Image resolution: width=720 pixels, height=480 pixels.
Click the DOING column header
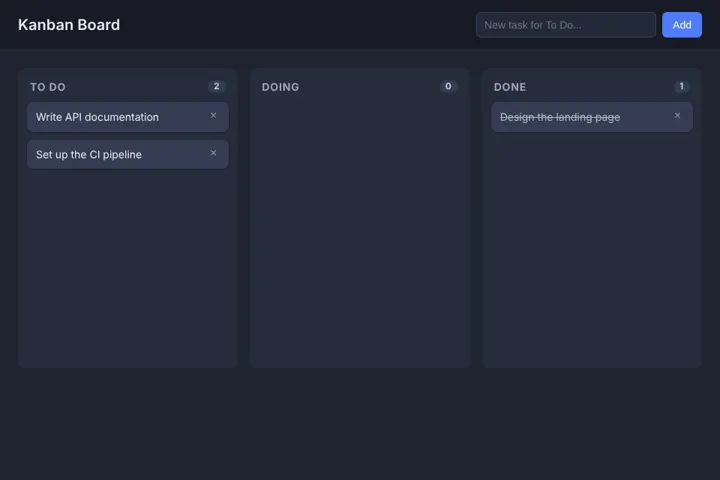[280, 87]
